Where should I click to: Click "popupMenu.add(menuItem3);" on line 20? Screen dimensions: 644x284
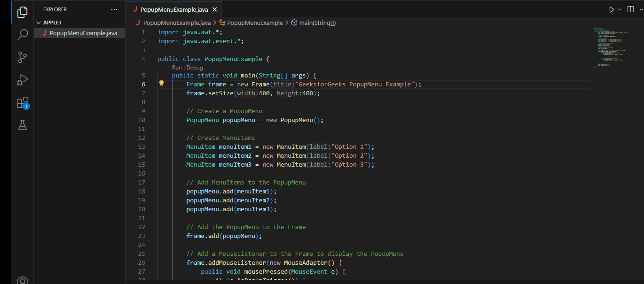(x=232, y=209)
